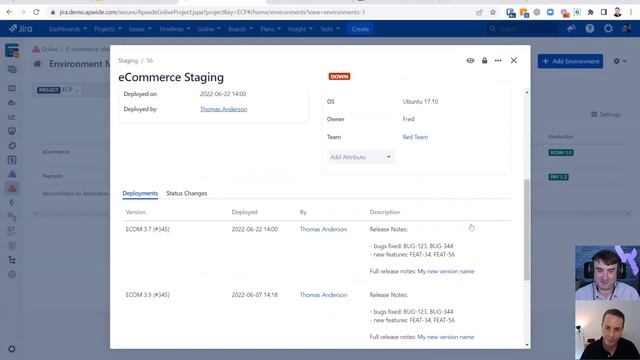Click Settings in the background page
The width and height of the screenshot is (640, 360).
606,115
